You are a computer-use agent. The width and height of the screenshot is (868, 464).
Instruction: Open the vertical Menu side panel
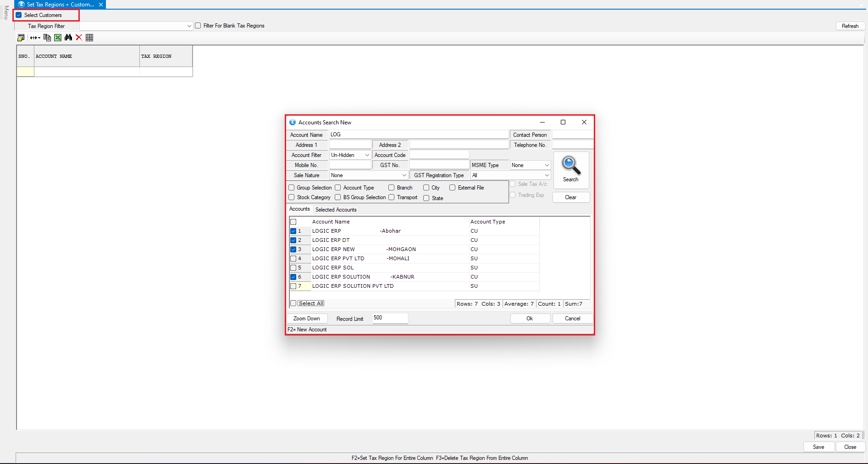[6, 13]
